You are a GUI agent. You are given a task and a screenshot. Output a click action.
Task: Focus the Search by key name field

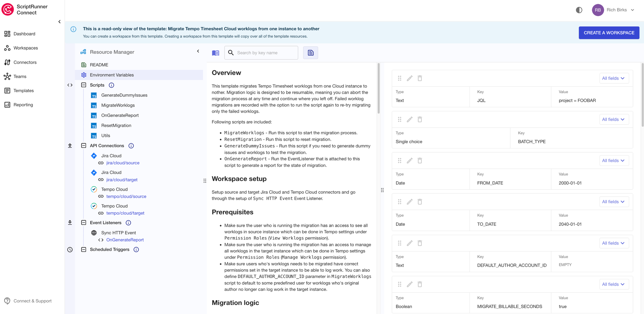[261, 53]
